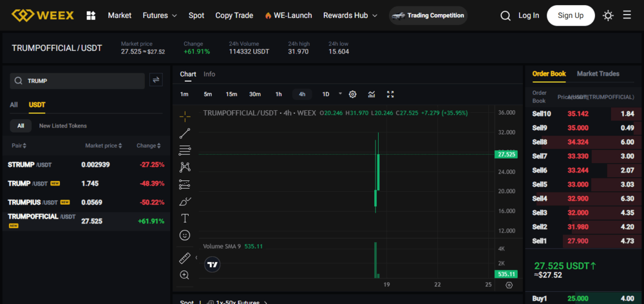Screen dimensions: 644x304
Task: Select the forecast position tool
Action: tap(185, 184)
